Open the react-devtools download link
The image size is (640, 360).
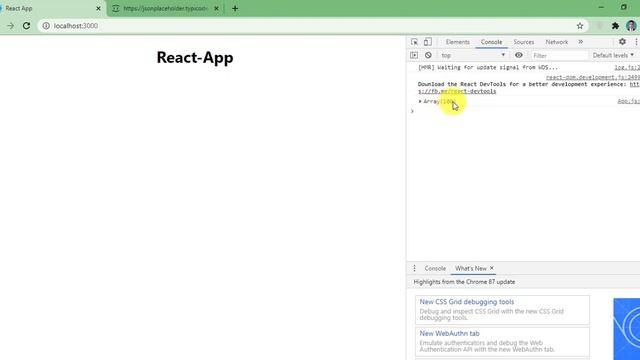(457, 91)
